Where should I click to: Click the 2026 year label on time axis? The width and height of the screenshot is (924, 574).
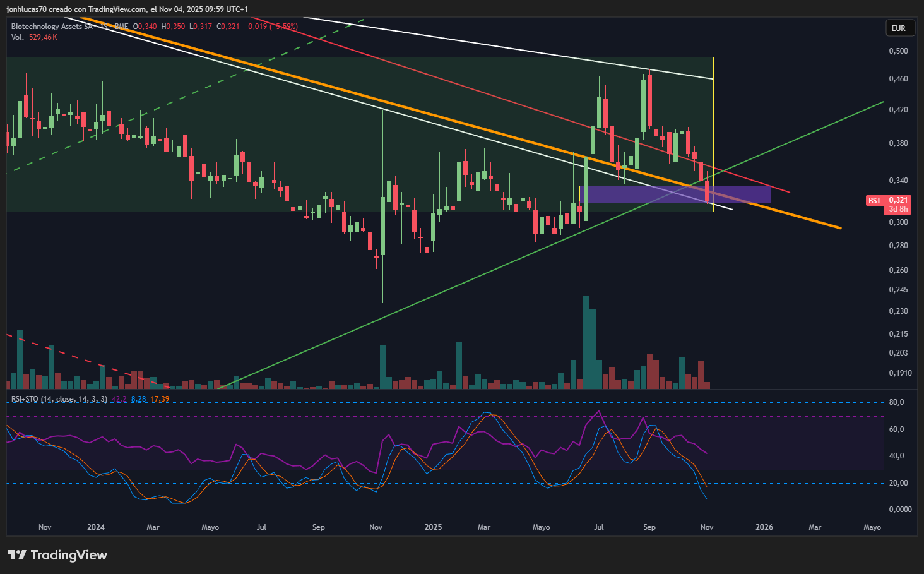click(x=764, y=527)
